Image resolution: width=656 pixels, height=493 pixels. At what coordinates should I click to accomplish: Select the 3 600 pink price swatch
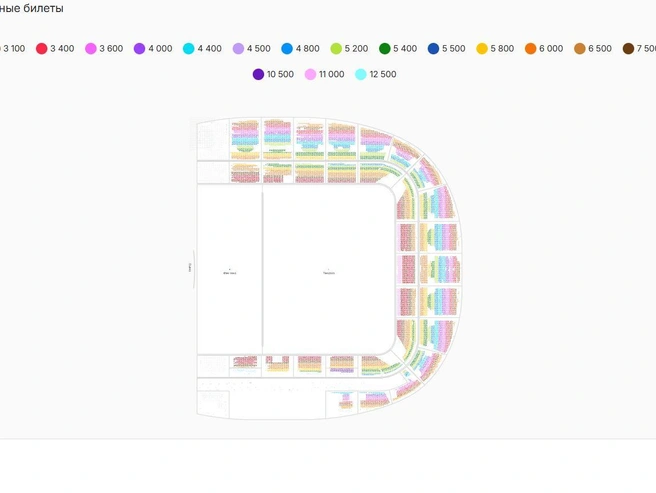91,49
